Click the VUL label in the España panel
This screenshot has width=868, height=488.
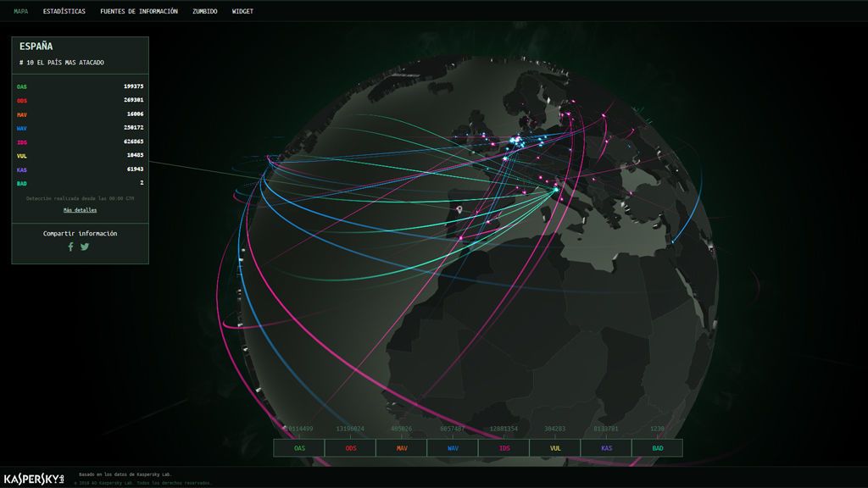(21, 156)
